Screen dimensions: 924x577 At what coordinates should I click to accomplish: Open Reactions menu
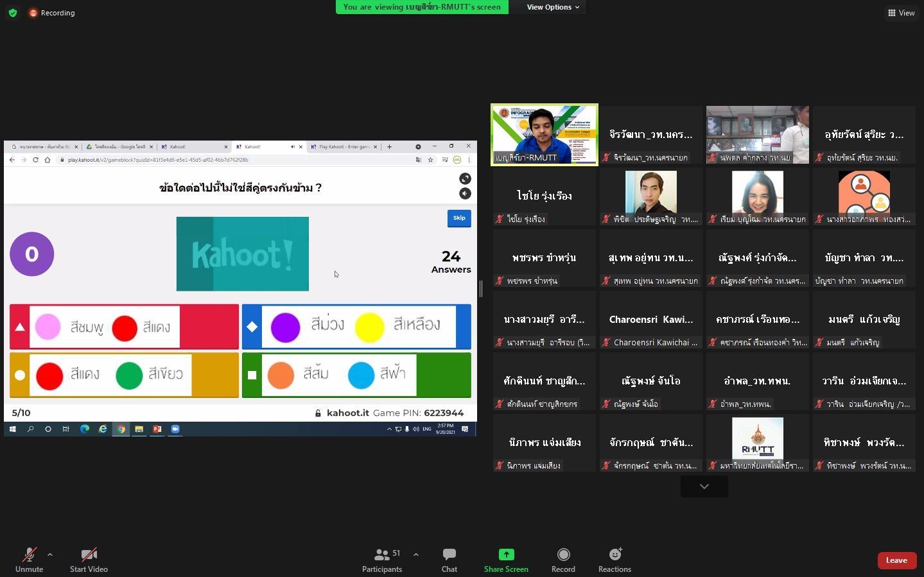[615, 560]
